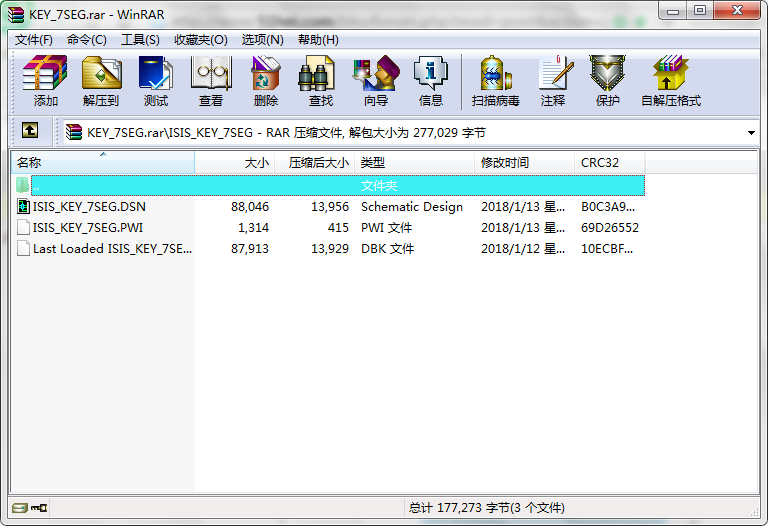
Task: Sort by 名称 column header
Action: coord(103,163)
